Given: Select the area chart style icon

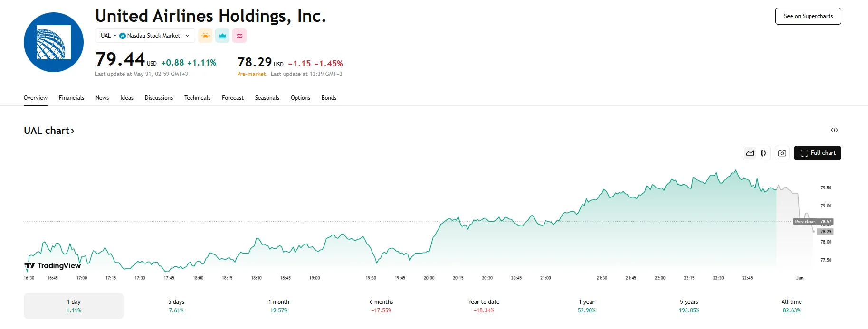Looking at the screenshot, I should (749, 153).
